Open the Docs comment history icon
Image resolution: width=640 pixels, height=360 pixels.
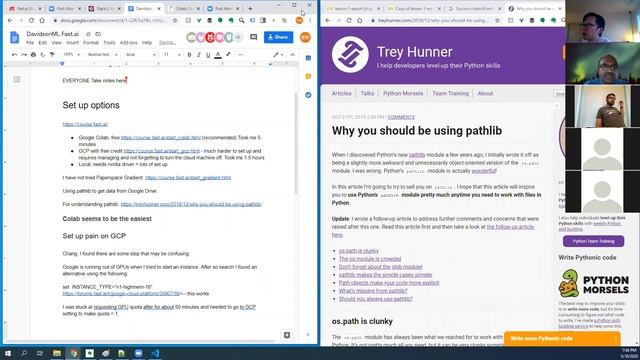(253, 37)
